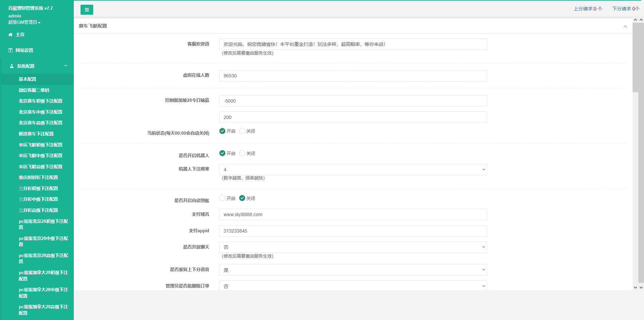Click the home icon beside 主页

pyautogui.click(x=10, y=35)
